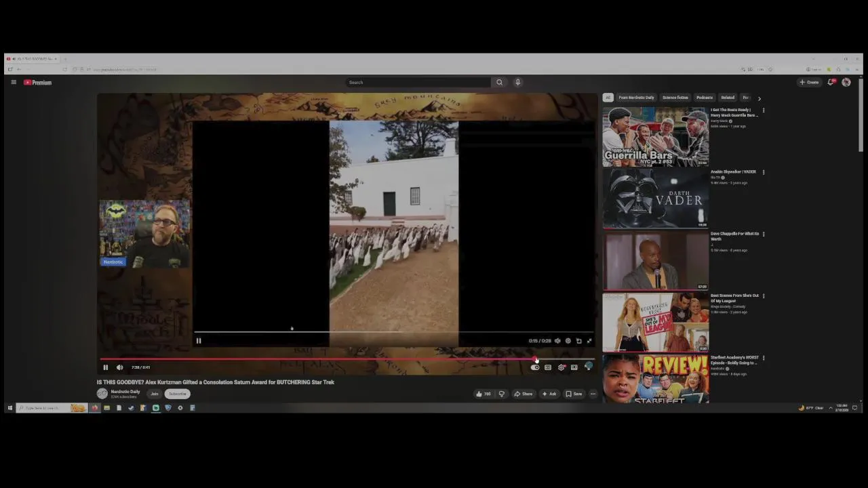This screenshot has height=488, width=868.
Task: Click the video title text 'IS THIS GOODBYE?'
Action: pos(120,382)
